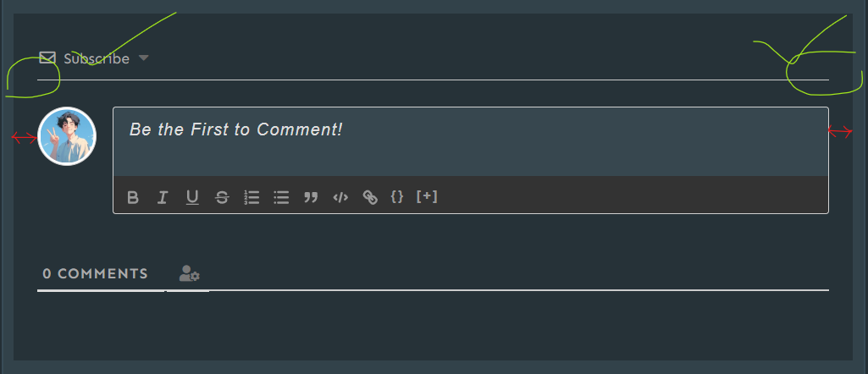Viewport: 868px width, 374px height.
Task: Insert an unordered bullet list
Action: click(281, 197)
